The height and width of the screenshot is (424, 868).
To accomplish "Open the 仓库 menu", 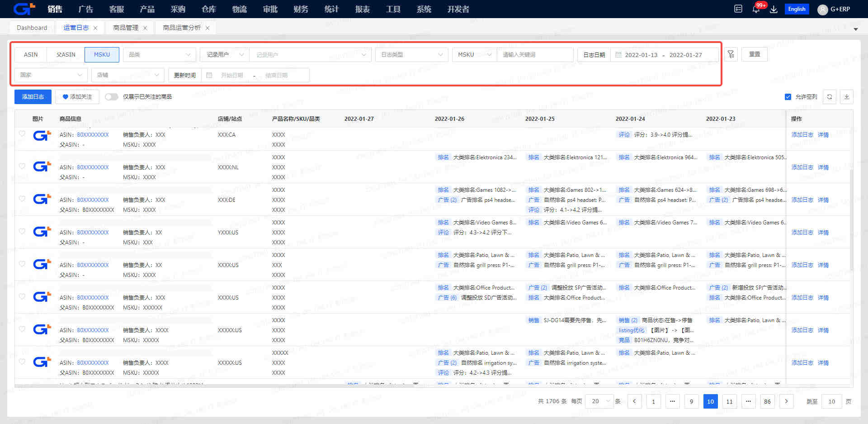I will (208, 9).
